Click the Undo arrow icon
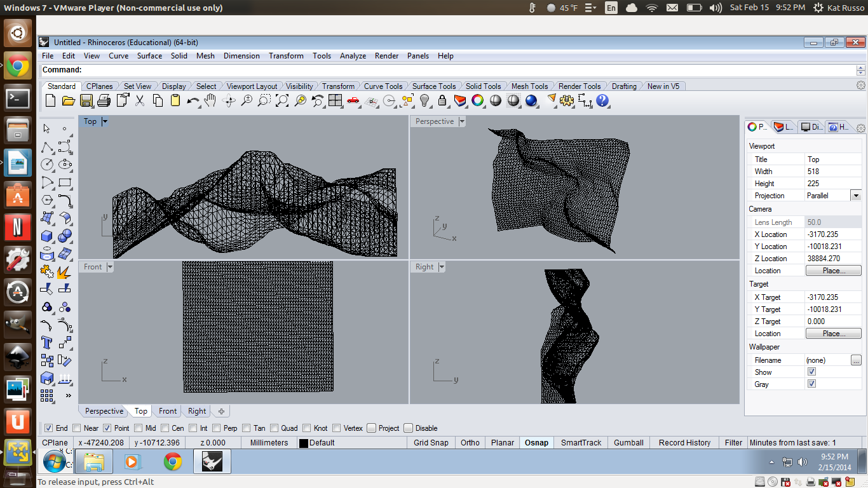Screen dimensions: 868x488 (193, 100)
